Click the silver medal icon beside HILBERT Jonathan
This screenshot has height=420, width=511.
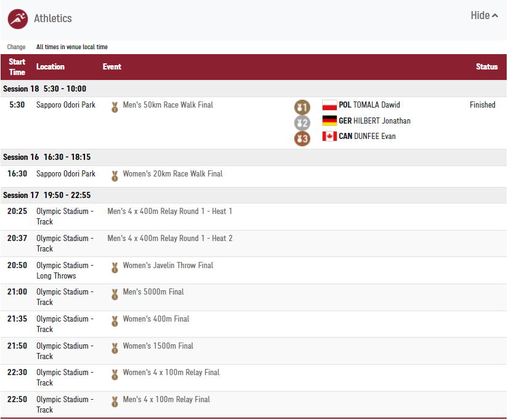click(302, 123)
